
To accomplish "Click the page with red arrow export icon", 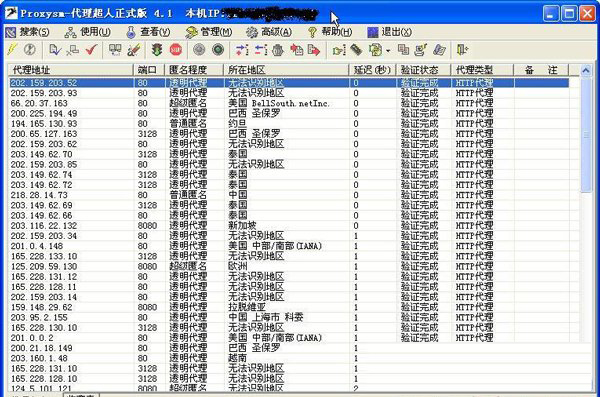I will pyautogui.click(x=314, y=50).
